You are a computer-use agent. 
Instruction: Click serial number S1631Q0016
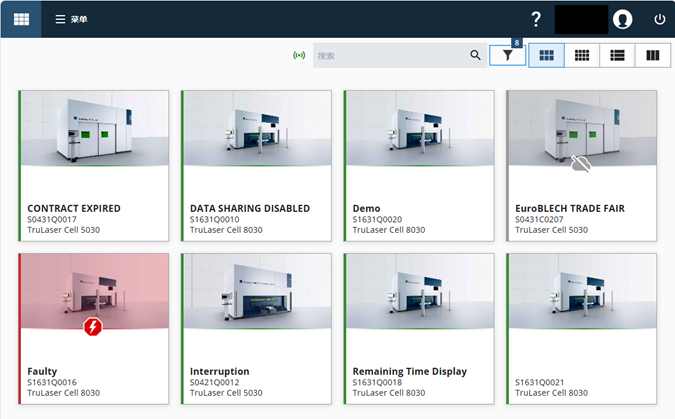[52, 382]
